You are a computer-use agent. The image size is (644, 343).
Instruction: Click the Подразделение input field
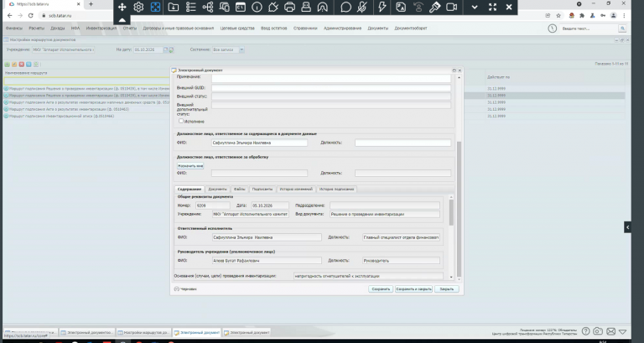click(x=384, y=205)
